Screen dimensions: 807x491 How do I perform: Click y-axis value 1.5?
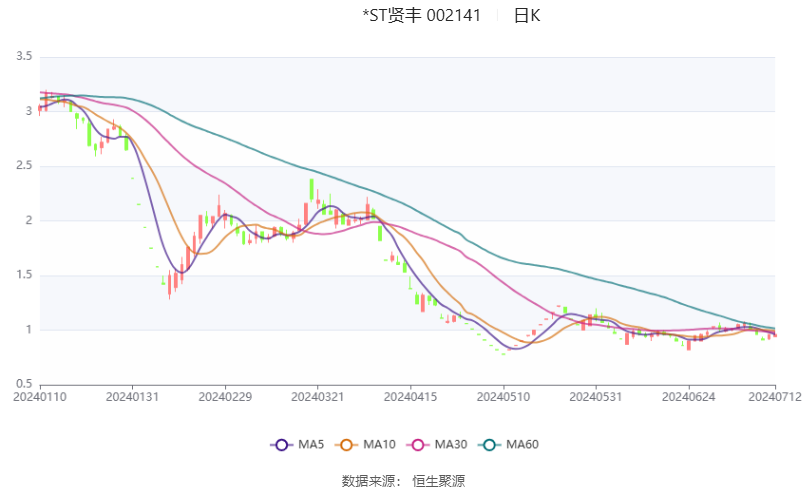24,275
